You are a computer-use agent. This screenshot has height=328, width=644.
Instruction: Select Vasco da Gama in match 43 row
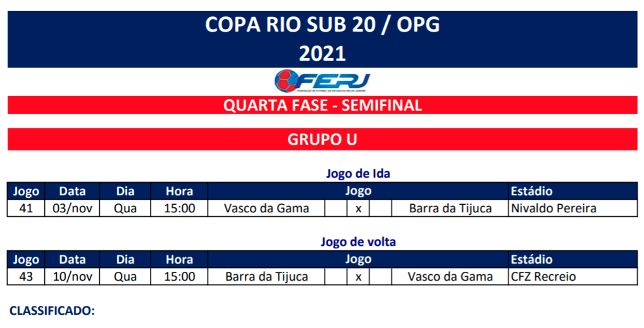(x=450, y=276)
